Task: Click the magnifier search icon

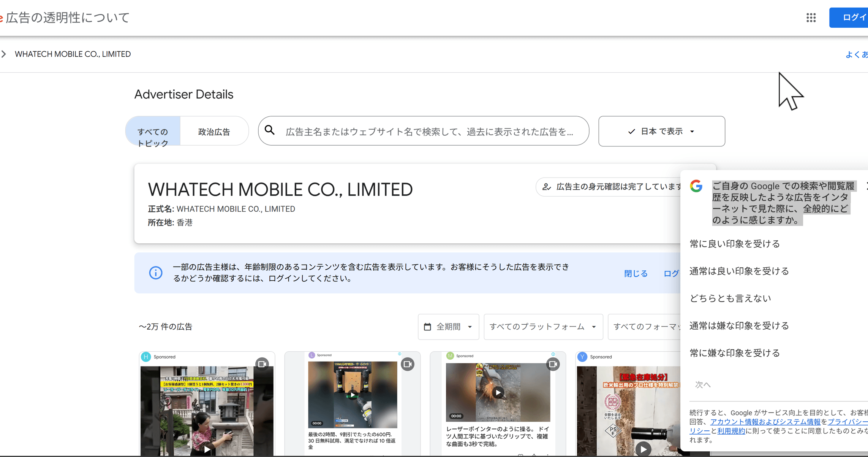Action: click(270, 130)
